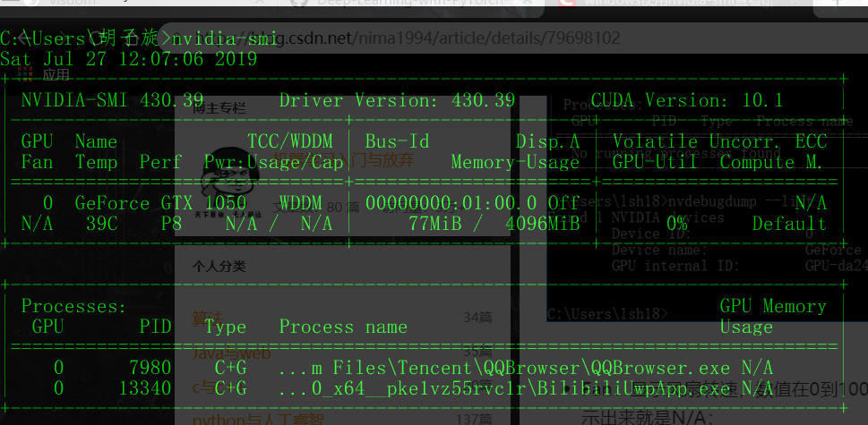Viewport: 868px width, 425px height.
Task: Open the 算法 category link
Action: tap(208, 318)
